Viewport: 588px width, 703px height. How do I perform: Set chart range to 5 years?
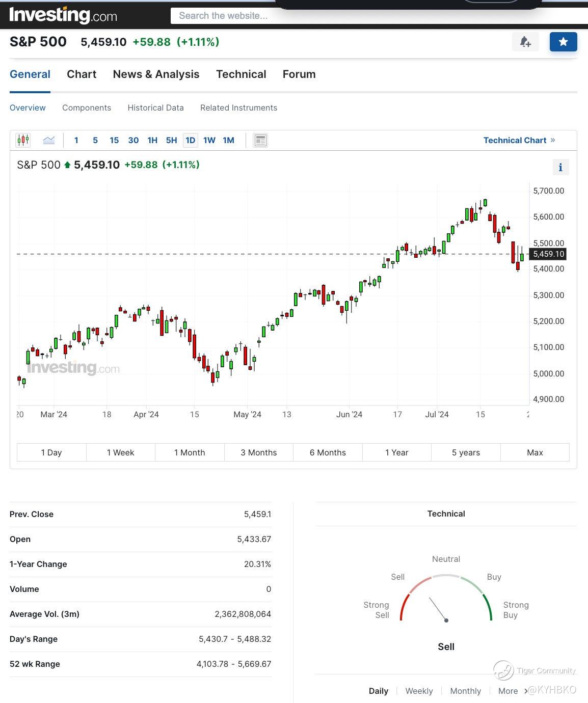coord(466,452)
